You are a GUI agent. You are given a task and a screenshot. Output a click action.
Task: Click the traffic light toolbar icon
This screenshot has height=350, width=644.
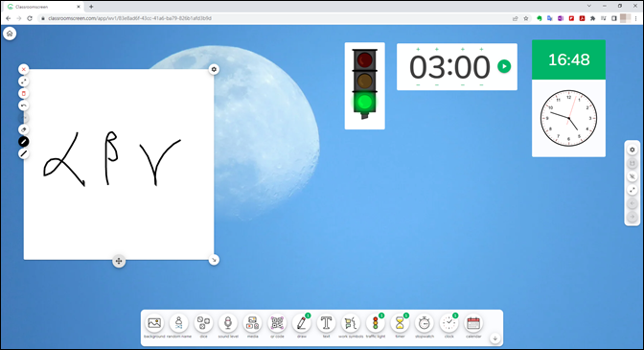tap(375, 323)
